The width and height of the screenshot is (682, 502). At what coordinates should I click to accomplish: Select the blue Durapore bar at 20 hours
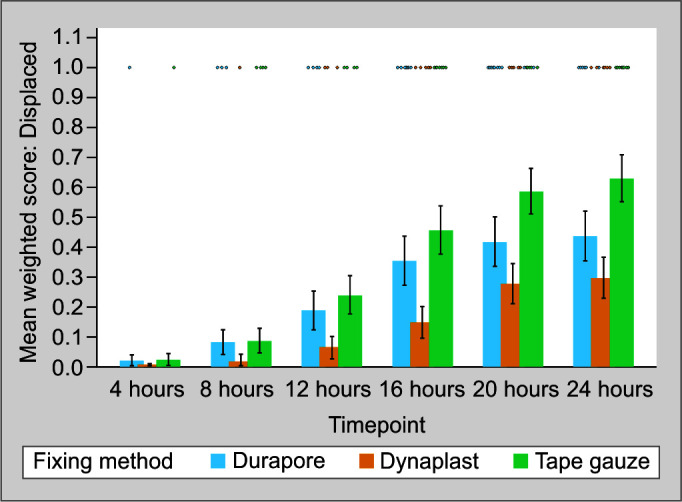495,304
